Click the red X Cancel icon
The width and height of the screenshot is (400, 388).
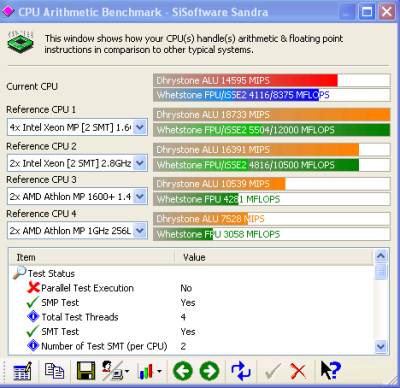pyautogui.click(x=298, y=371)
